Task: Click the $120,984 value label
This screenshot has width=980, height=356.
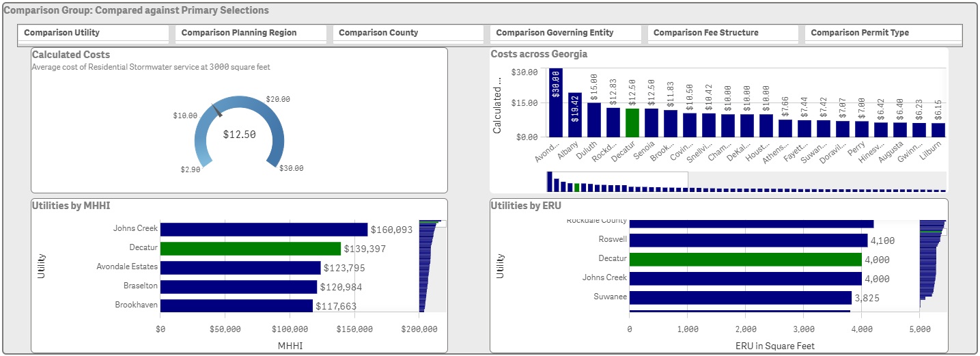Action: [x=341, y=287]
